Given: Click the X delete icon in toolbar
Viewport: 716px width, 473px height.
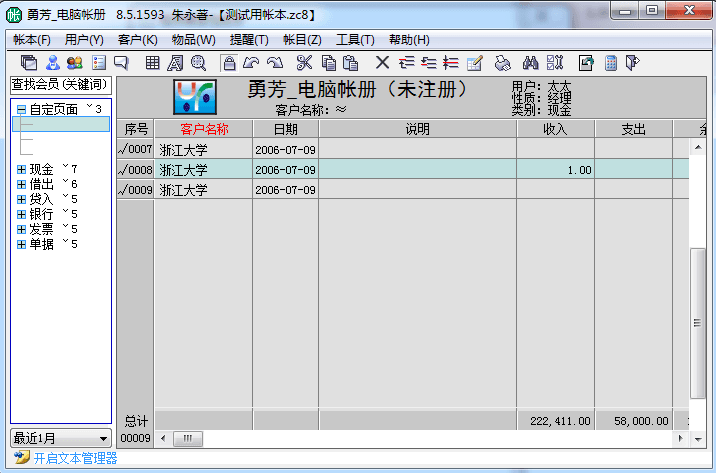Looking at the screenshot, I should (x=382, y=63).
